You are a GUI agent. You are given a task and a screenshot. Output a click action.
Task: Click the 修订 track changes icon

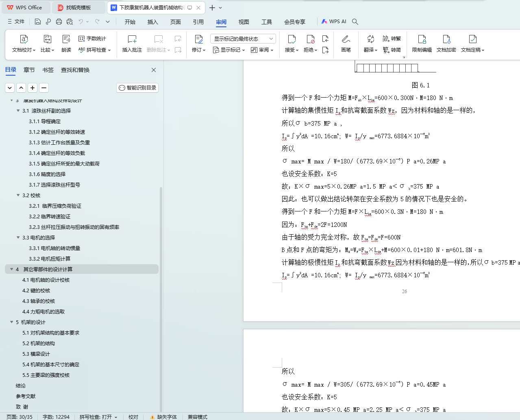198,39
